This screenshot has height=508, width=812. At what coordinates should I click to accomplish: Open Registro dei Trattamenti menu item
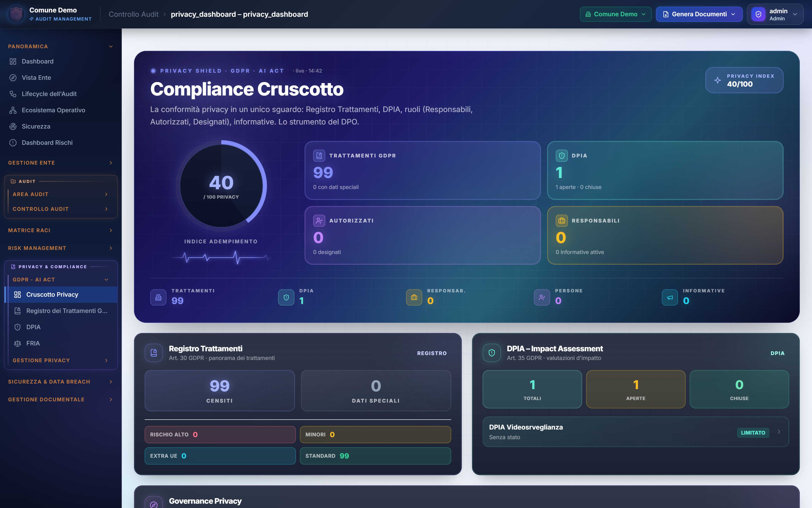tap(61, 311)
